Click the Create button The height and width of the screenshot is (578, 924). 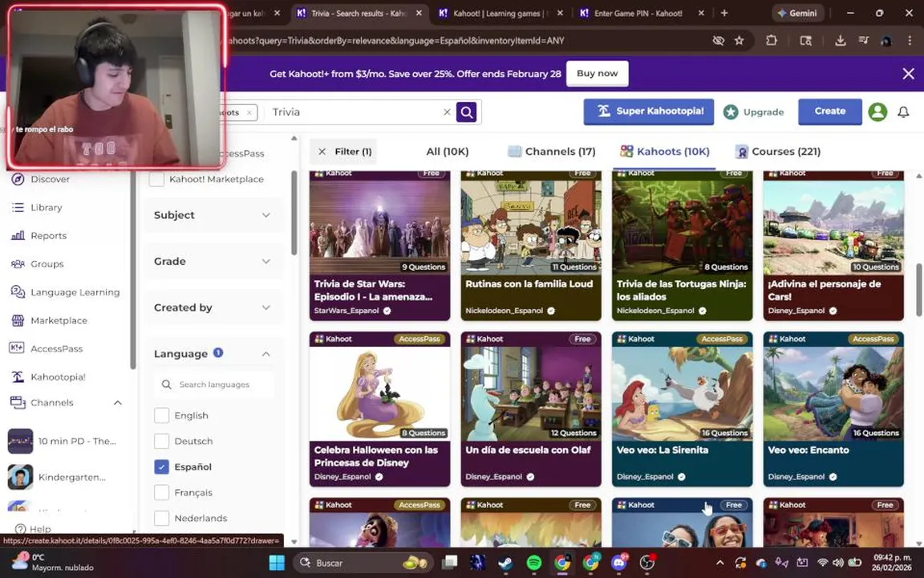(x=829, y=112)
